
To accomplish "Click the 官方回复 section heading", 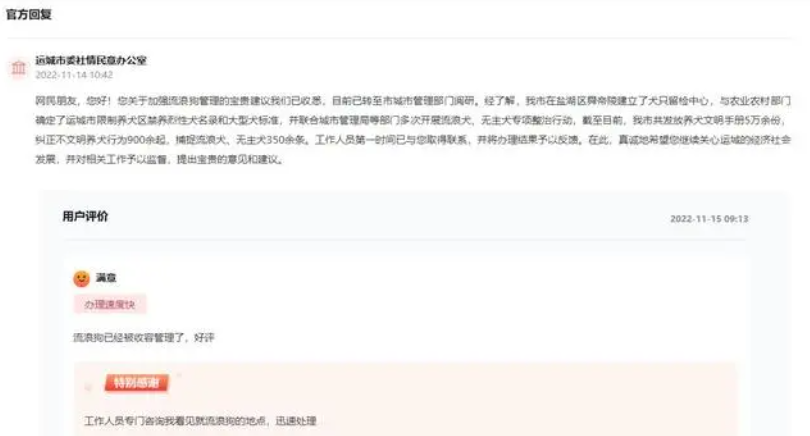I will (x=29, y=14).
